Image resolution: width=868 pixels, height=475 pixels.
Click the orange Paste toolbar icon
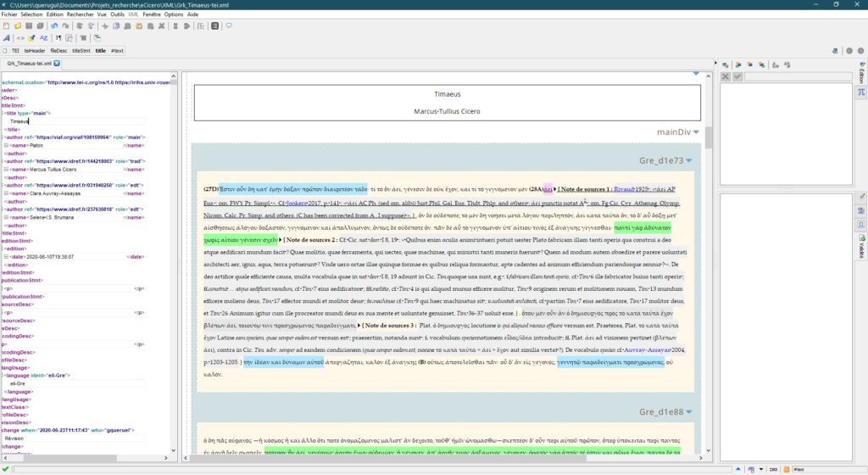(x=139, y=26)
